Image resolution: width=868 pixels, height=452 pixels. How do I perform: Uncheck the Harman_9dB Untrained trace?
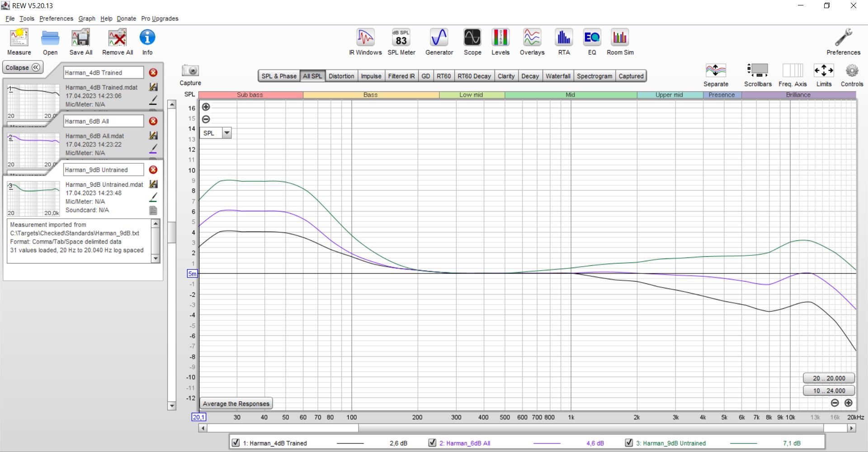coord(629,443)
